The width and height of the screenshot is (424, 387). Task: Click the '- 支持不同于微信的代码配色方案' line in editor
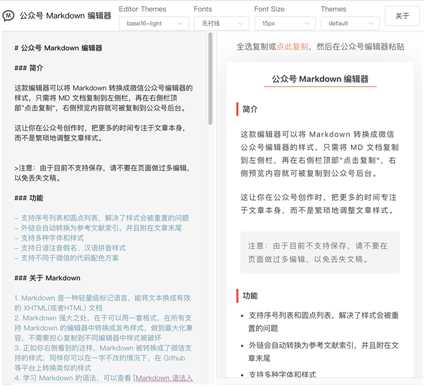[67, 258]
